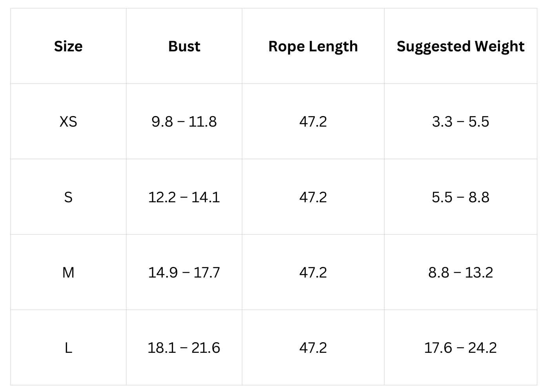Click the 14.9 – 17.7 bust value
This screenshot has height=392, width=549.
(184, 272)
